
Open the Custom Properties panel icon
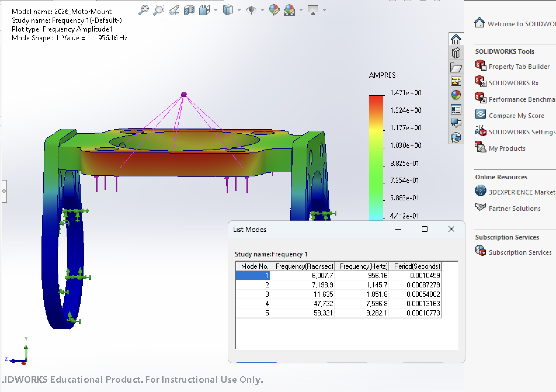point(456,109)
